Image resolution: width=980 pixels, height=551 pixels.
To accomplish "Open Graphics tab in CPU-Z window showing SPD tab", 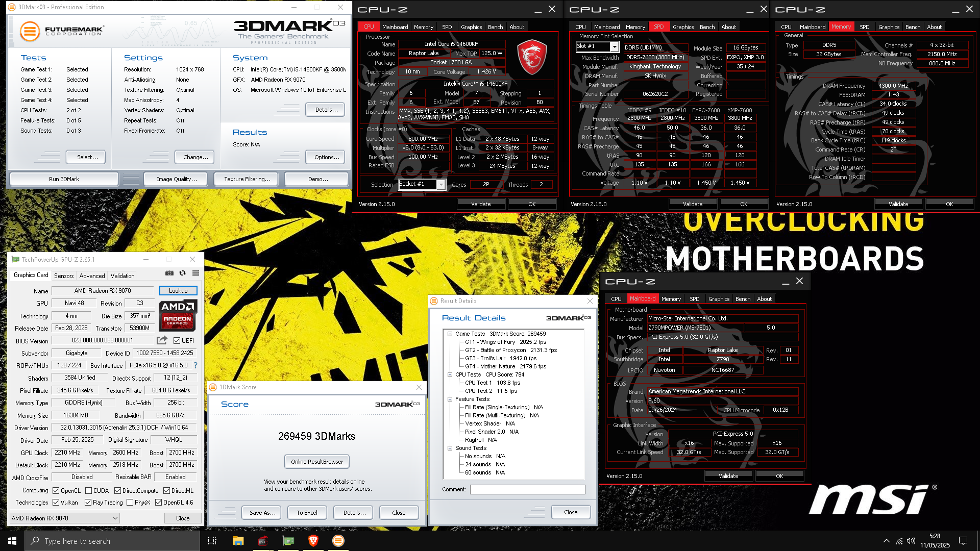I will [683, 27].
